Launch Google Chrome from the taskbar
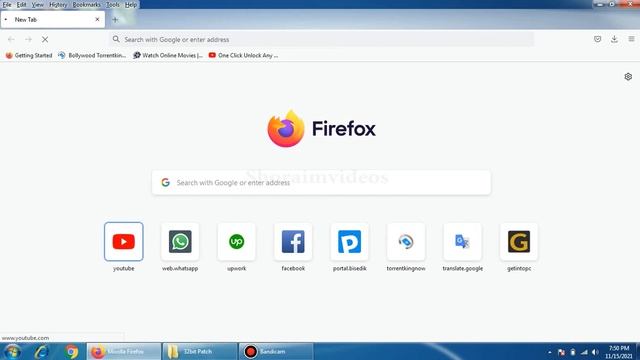Screen dimensions: 640x360 tap(71, 351)
